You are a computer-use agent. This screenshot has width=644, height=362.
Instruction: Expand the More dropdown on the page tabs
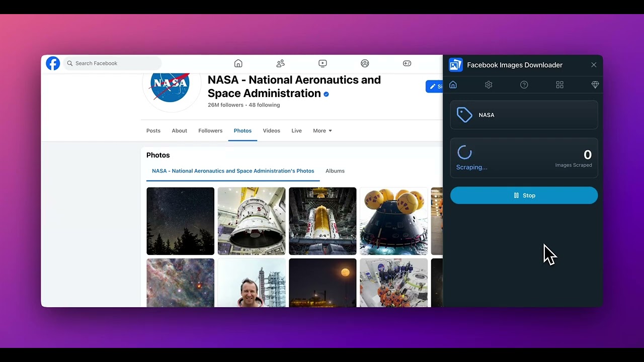coord(323,131)
